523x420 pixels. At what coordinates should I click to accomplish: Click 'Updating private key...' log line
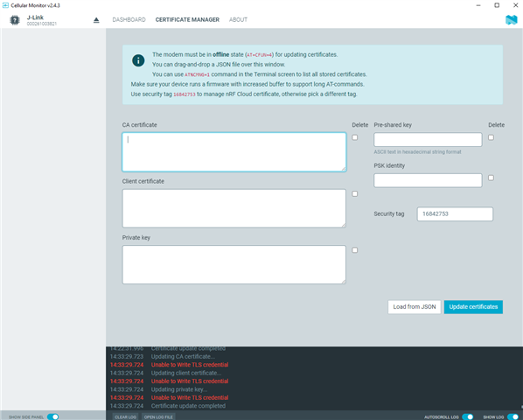click(x=179, y=389)
